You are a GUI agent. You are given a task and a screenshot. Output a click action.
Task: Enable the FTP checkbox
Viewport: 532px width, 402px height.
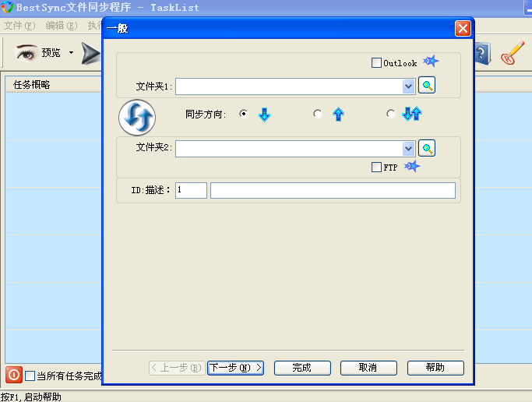376,167
